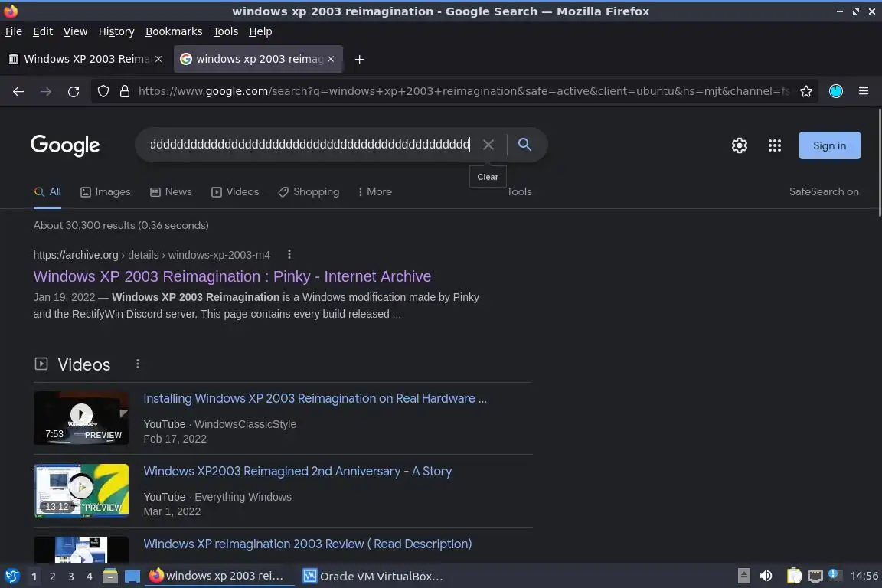Viewport: 882px width, 588px height.
Task: Open the History menu
Action: [x=116, y=31]
